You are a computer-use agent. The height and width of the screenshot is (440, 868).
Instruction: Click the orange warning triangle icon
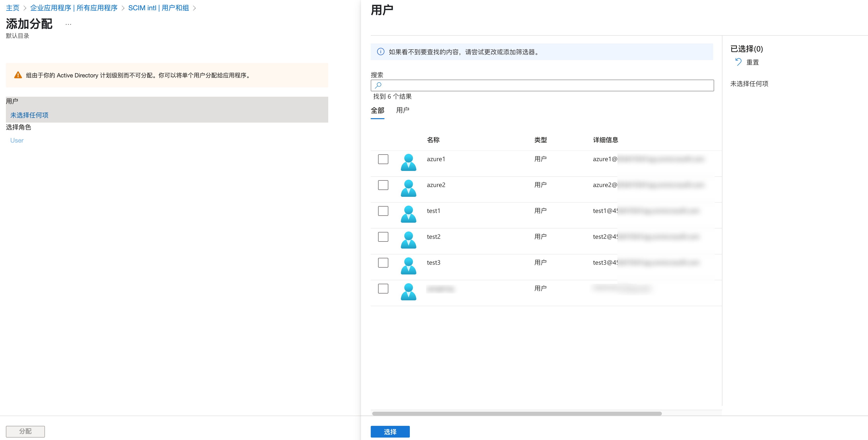18,75
